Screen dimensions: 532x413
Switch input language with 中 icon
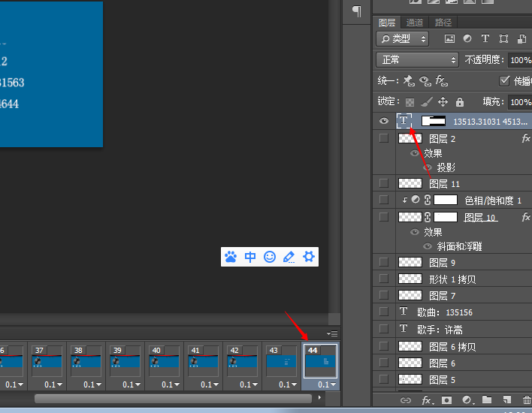click(250, 257)
